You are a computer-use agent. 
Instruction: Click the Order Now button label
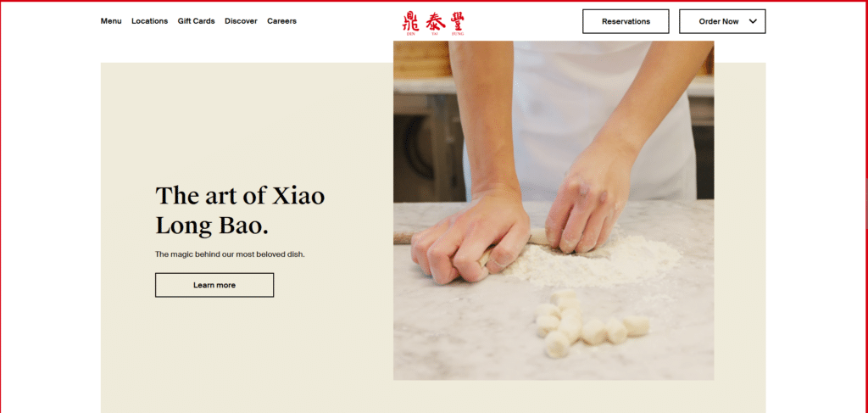point(719,21)
